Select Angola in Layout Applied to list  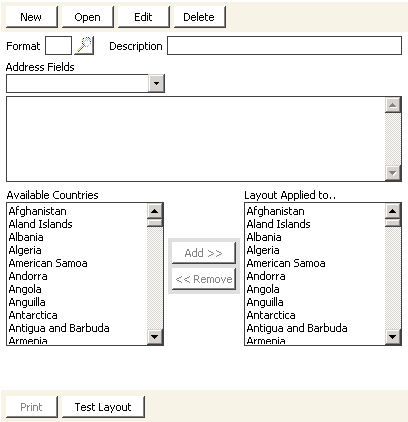pyautogui.click(x=315, y=289)
